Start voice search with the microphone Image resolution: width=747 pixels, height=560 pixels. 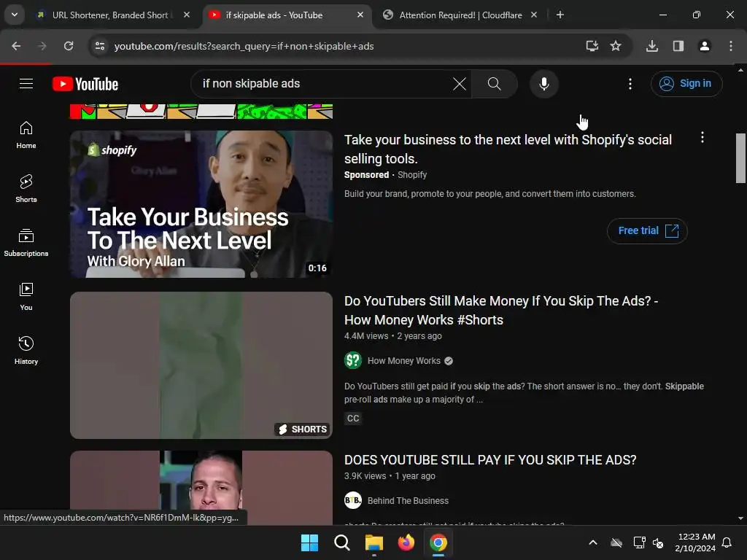click(543, 84)
